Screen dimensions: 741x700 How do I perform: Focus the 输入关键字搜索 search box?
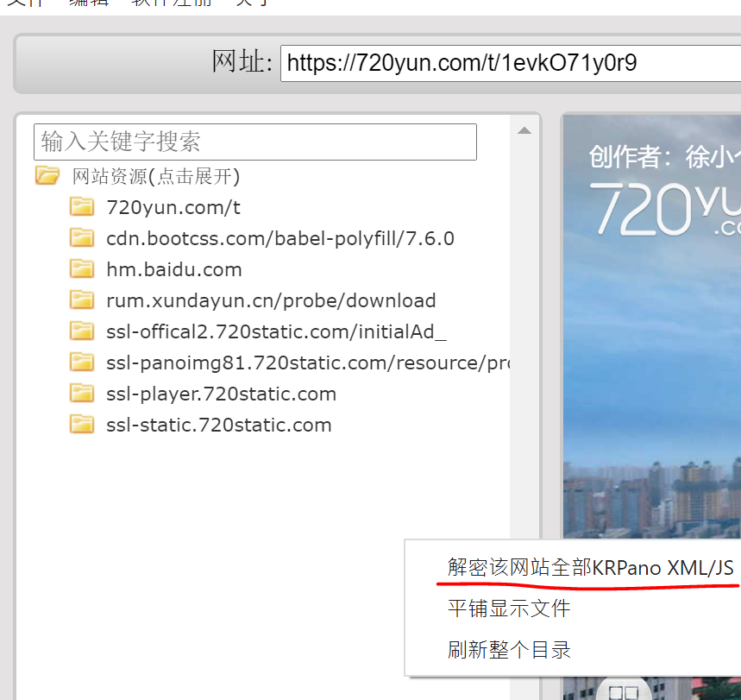[x=254, y=142]
